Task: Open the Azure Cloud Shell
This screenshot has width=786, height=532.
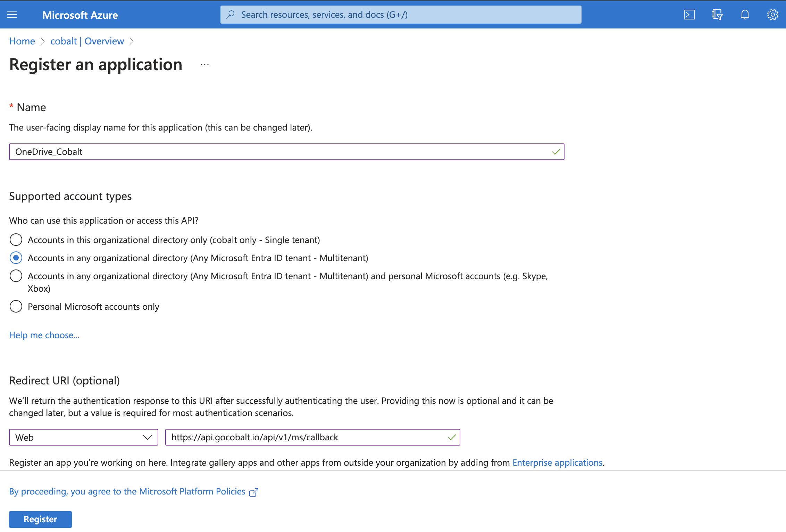Action: click(689, 15)
